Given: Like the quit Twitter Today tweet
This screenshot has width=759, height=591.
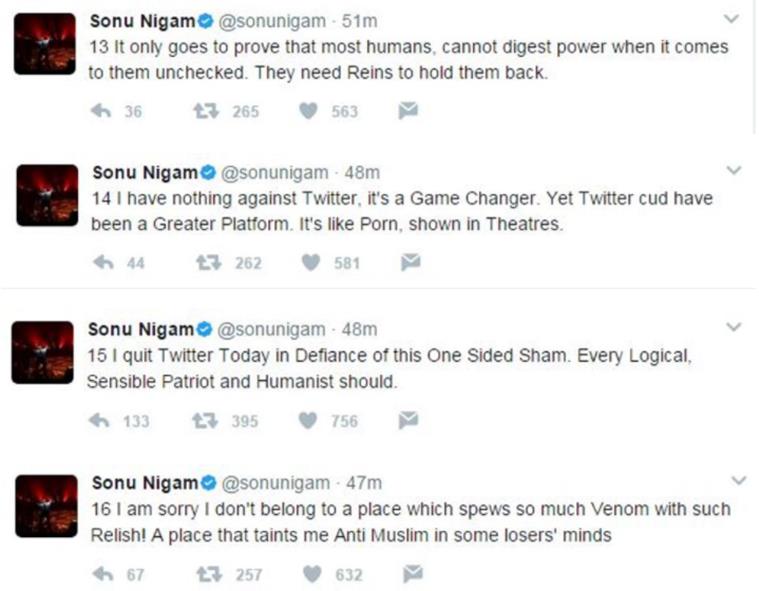Looking at the screenshot, I should (310, 420).
